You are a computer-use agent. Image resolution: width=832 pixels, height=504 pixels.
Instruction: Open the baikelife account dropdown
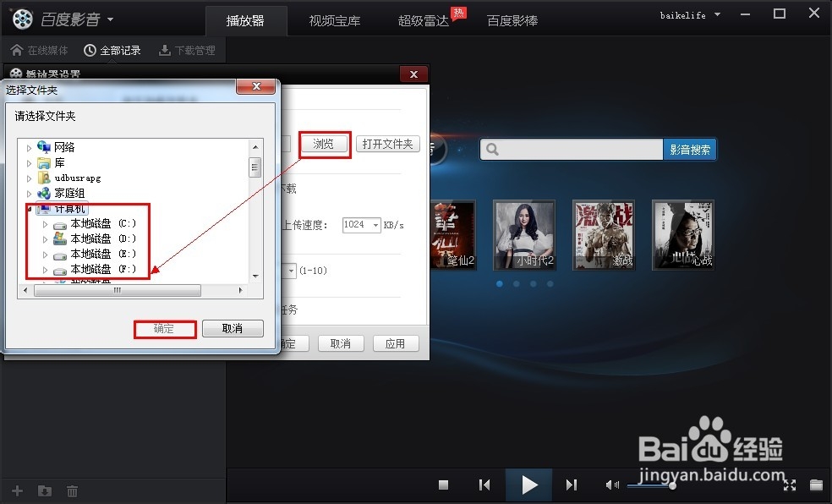(x=717, y=15)
